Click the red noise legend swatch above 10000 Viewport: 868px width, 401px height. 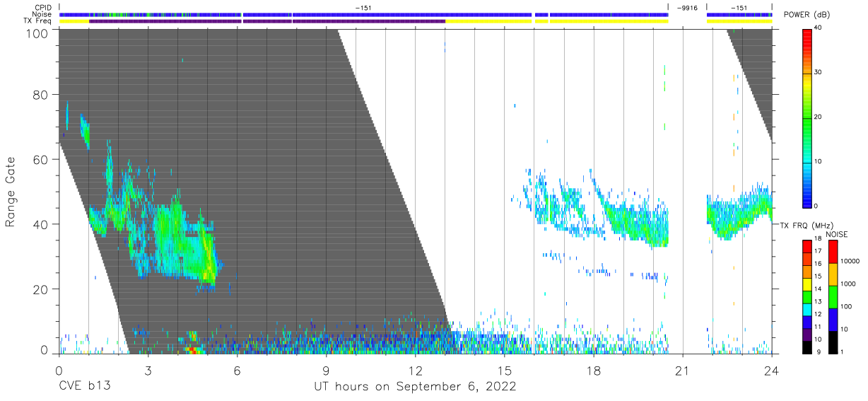[833, 251]
